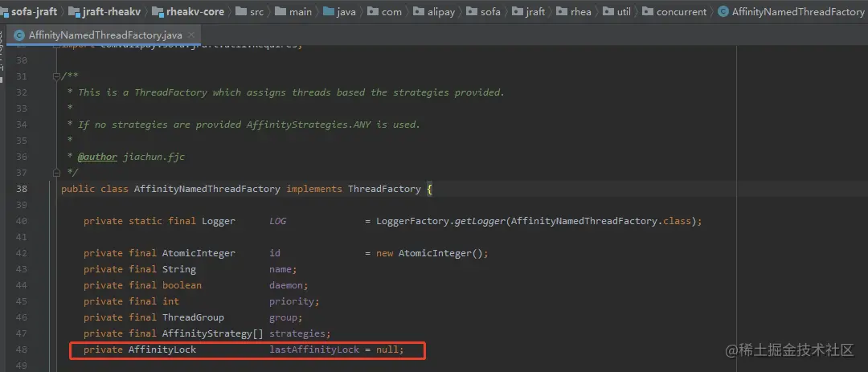Click the AffinityLock type on line 48
This screenshot has width=868, height=372.
coord(162,350)
